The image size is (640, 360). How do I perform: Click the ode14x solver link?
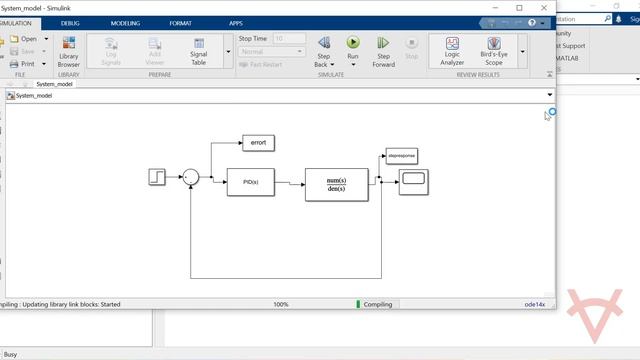[534, 304]
